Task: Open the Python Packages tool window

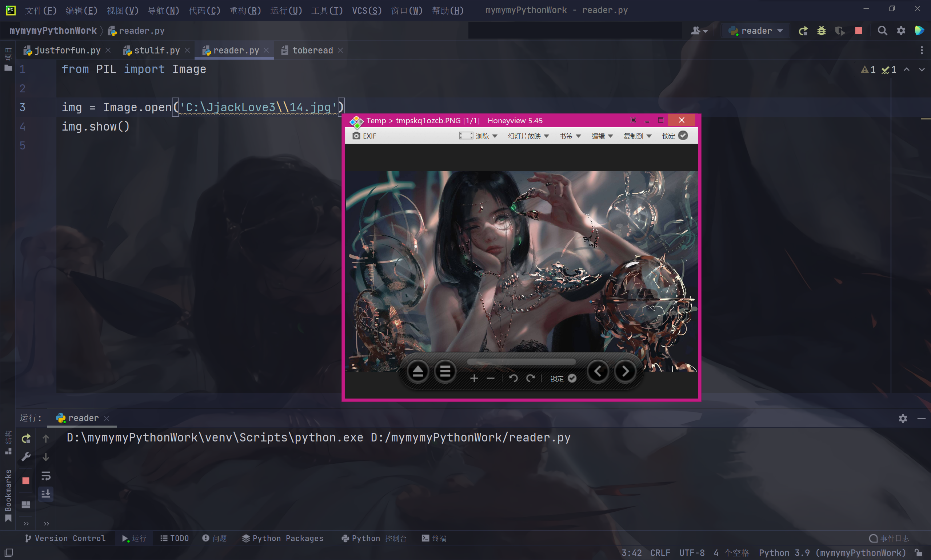Action: (x=283, y=538)
